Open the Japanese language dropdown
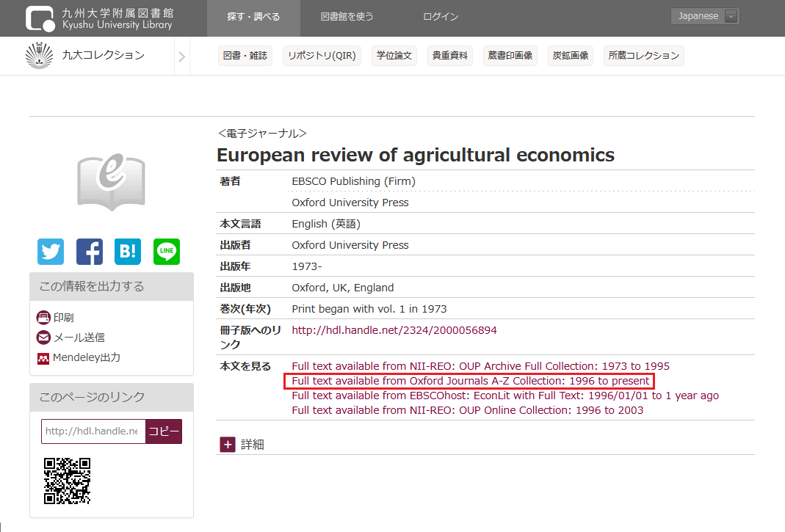785x532 pixels. tap(704, 16)
